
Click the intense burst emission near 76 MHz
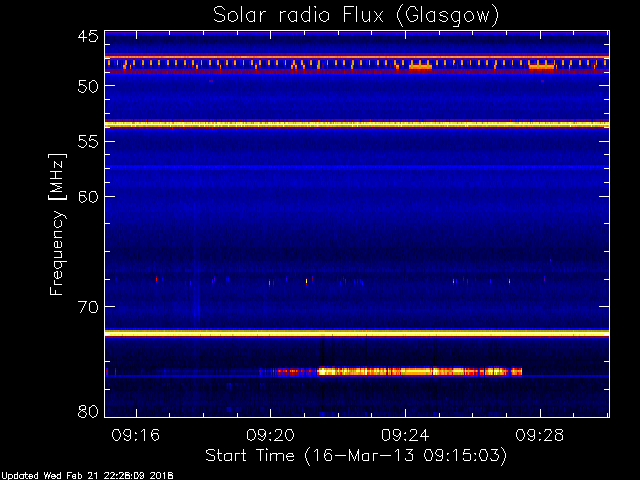click(420, 371)
